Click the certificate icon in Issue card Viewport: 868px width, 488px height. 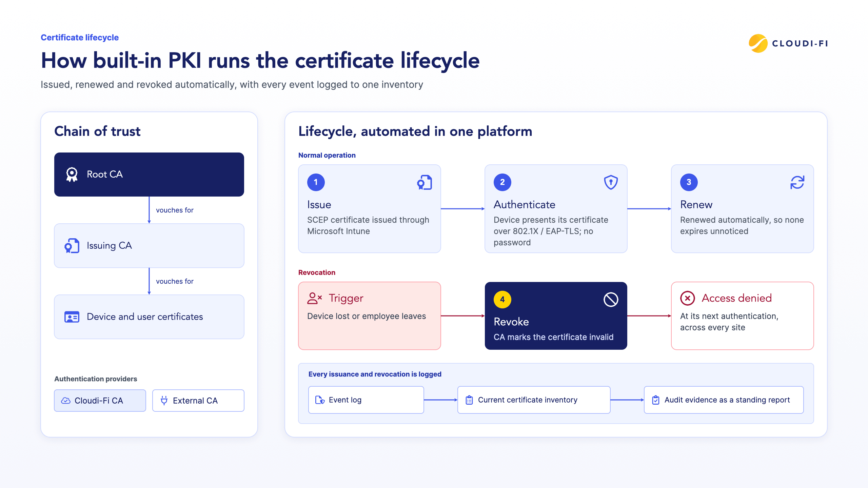tap(425, 182)
